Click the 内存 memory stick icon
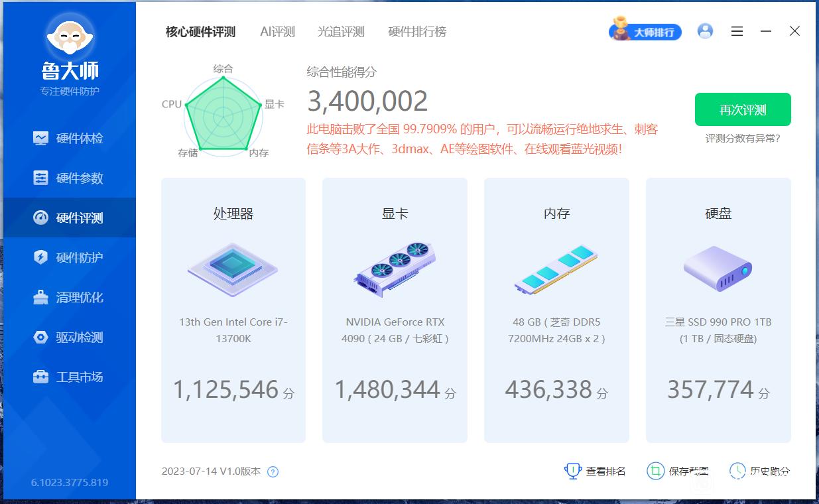Viewport: 819px width, 504px height. (556, 270)
